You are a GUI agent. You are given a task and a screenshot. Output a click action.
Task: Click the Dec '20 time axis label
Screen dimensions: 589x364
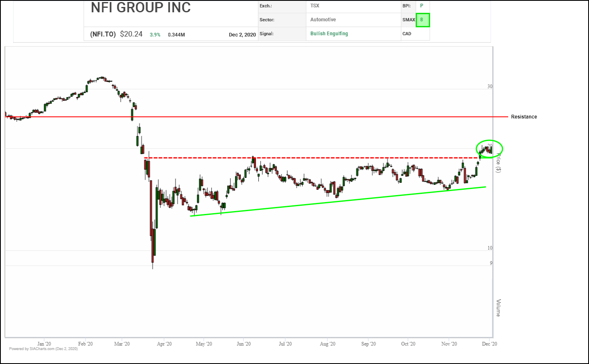tap(489, 344)
